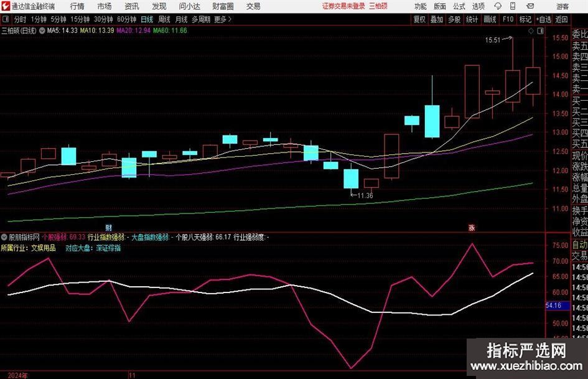The image size is (588, 379).
Task: Open the customer service headset icon
Action: click(x=498, y=6)
